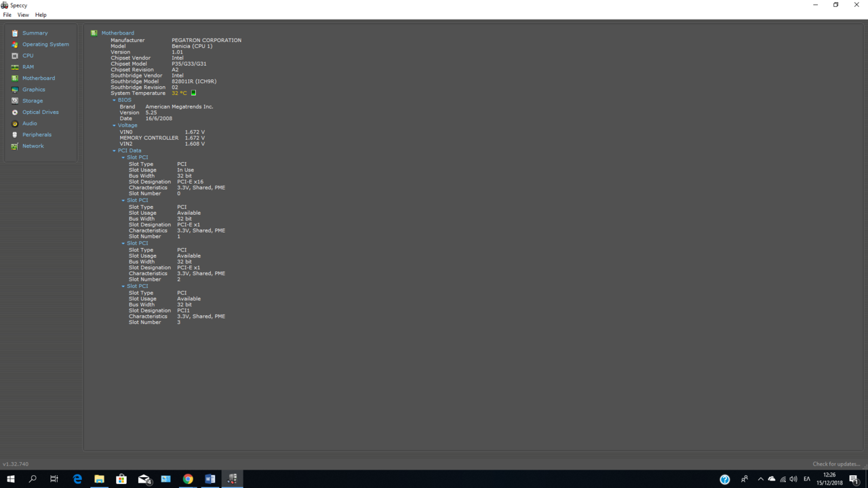Open Microsoft Store from the taskbar
Image resolution: width=868 pixels, height=488 pixels.
click(121, 479)
